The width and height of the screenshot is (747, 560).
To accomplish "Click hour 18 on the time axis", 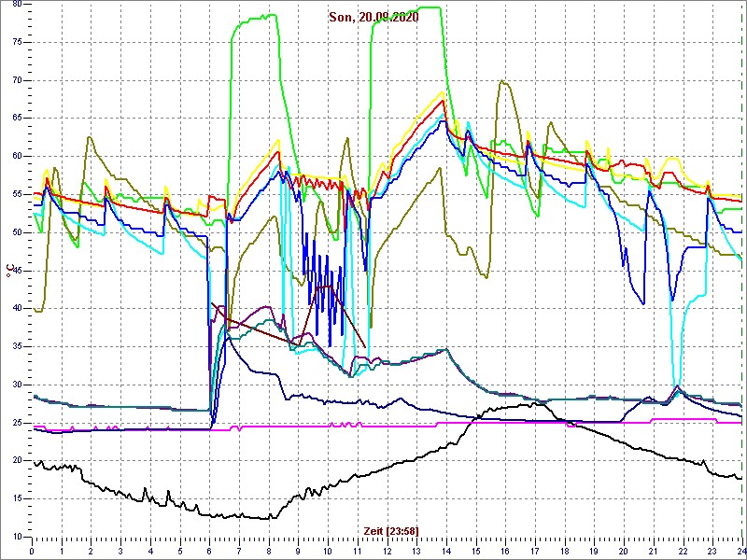I will [x=564, y=551].
